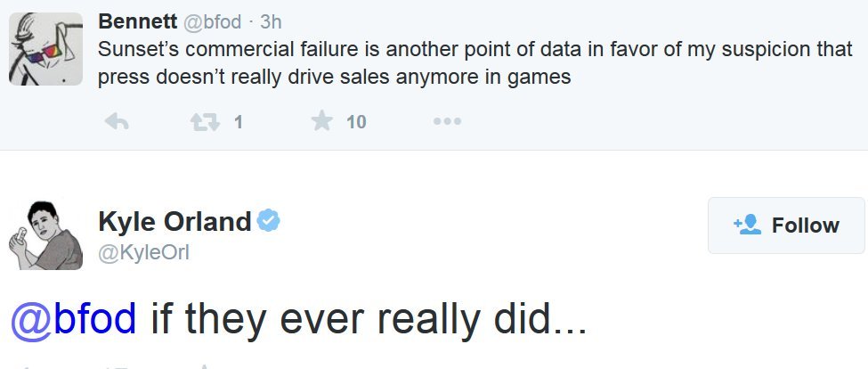The width and height of the screenshot is (868, 369).
Task: Open the @KyleOrl handle link
Action: point(143,254)
